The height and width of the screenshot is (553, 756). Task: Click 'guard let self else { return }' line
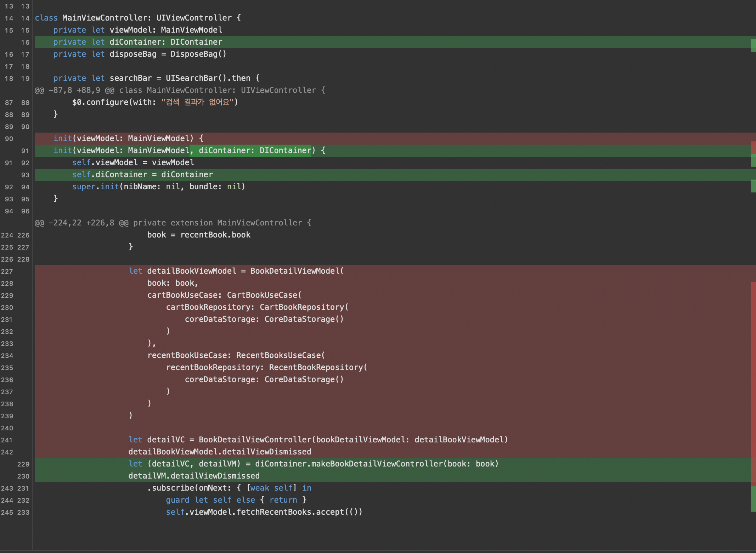pos(236,500)
